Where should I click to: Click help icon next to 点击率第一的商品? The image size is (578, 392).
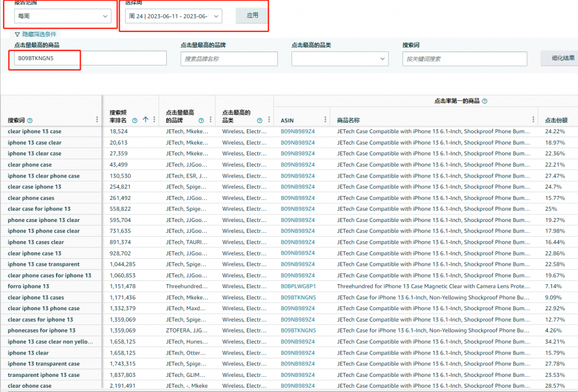(485, 101)
